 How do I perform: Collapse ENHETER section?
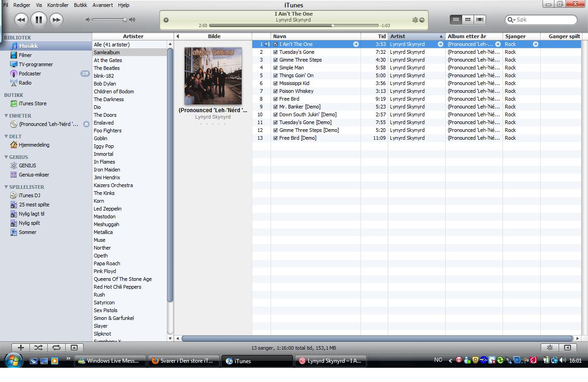pyautogui.click(x=6, y=116)
